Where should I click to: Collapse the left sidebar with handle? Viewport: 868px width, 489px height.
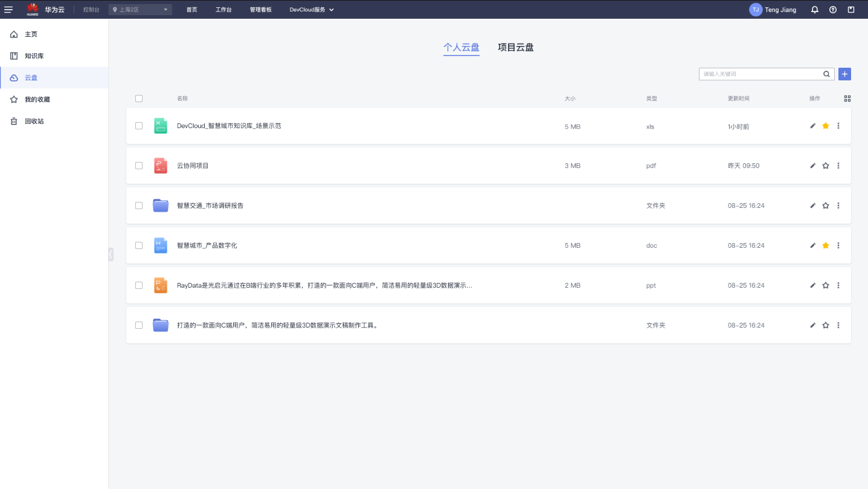111,254
